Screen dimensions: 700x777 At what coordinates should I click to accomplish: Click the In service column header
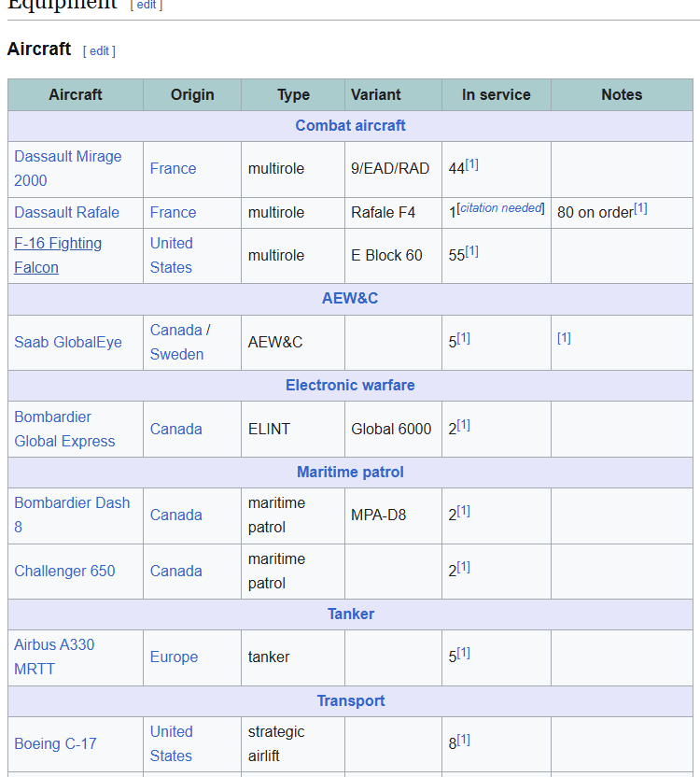(497, 94)
